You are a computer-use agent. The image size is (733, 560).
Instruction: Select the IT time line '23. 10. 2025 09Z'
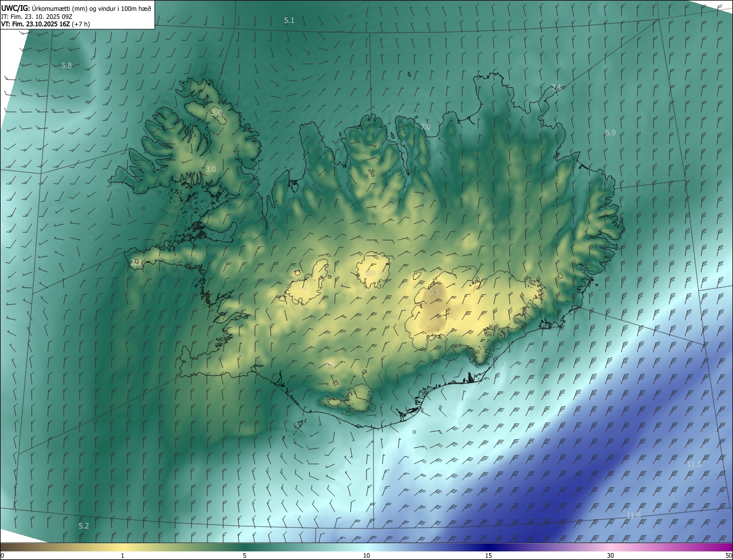coord(49,16)
